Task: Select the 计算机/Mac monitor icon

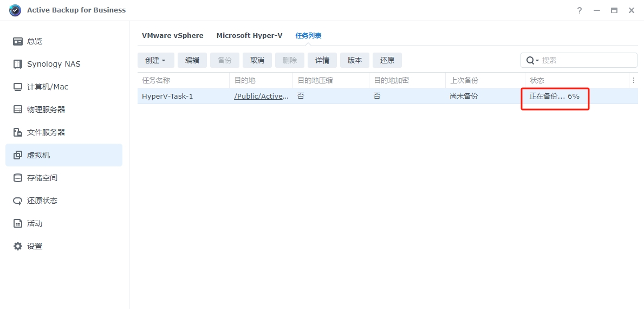Action: click(18, 87)
